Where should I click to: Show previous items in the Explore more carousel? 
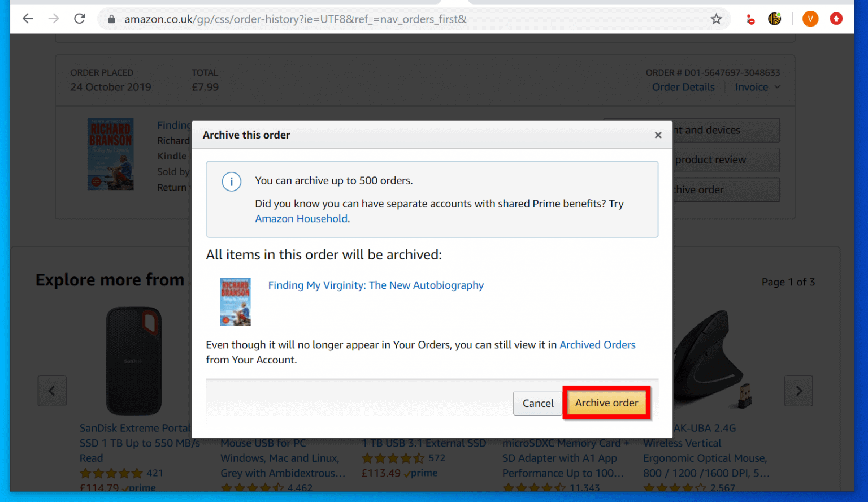click(x=52, y=391)
